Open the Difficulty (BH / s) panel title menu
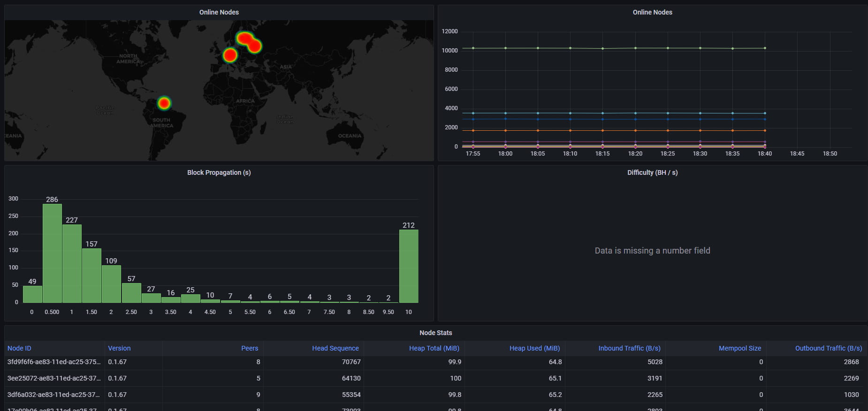This screenshot has height=411, width=868. point(652,172)
